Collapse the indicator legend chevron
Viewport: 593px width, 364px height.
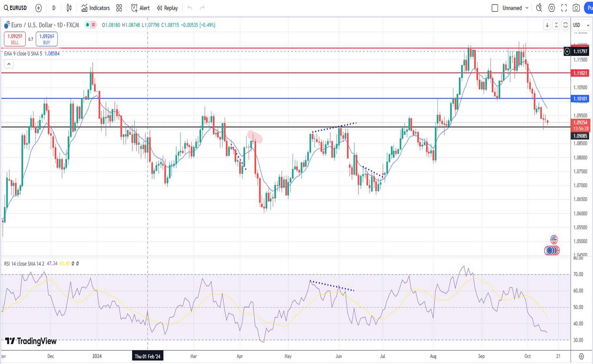tap(9, 64)
